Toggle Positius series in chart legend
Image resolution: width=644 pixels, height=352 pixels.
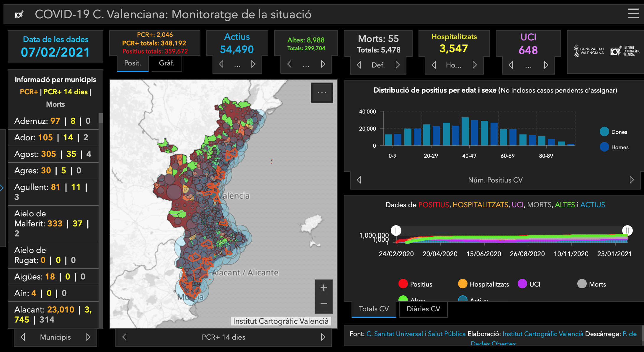point(403,284)
